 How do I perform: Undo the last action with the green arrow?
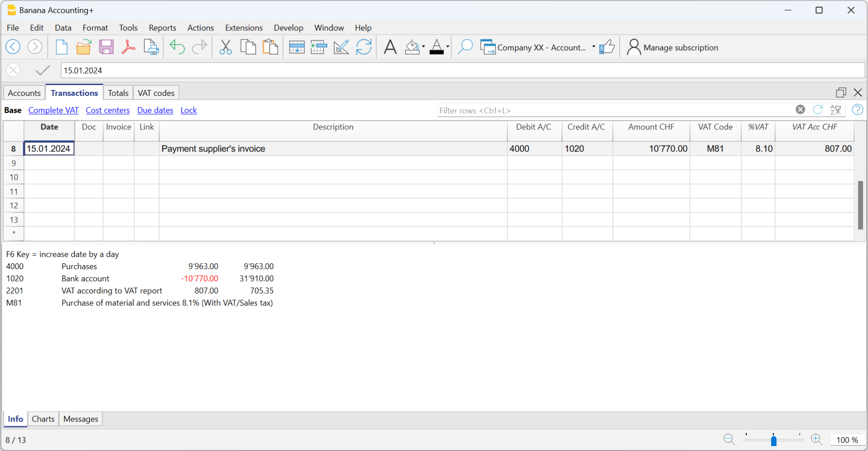[177, 47]
